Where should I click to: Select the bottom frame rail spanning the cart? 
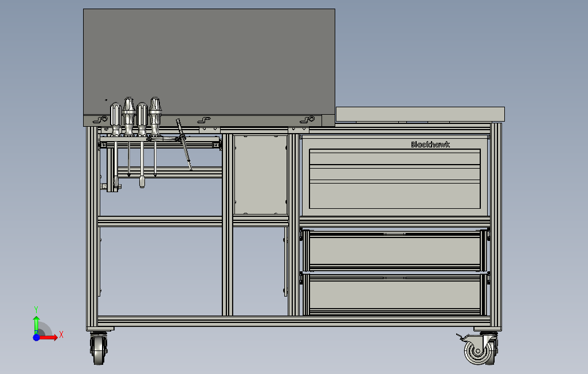tap(293, 321)
